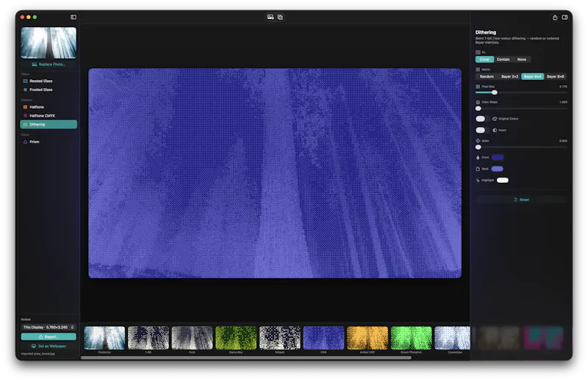Apply the Cyanotype preset thumbnail
The width and height of the screenshot is (588, 381).
tap(453, 338)
